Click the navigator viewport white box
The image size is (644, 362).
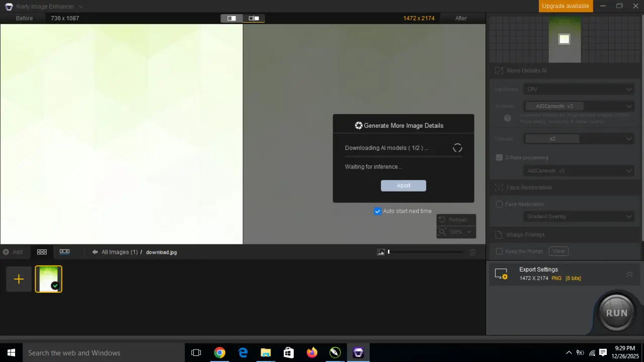tap(564, 39)
